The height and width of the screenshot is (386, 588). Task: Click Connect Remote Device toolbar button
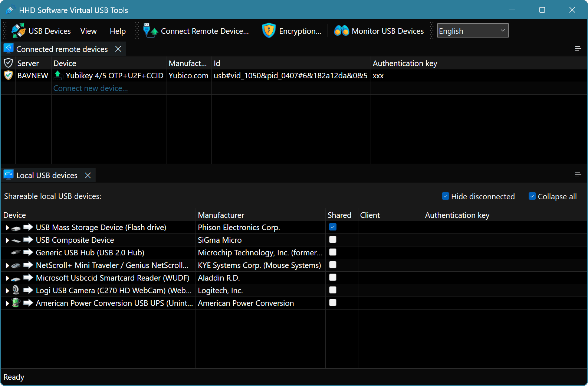[196, 31]
